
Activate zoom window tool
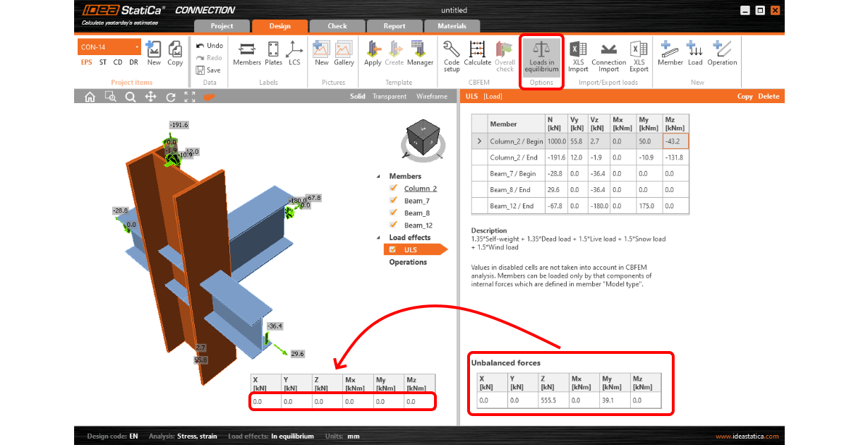click(110, 97)
